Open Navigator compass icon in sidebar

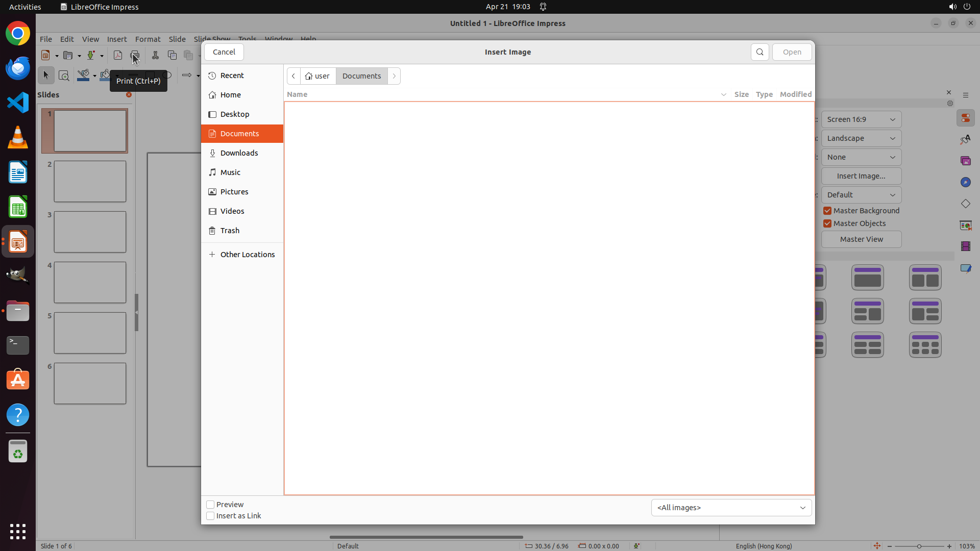965,182
